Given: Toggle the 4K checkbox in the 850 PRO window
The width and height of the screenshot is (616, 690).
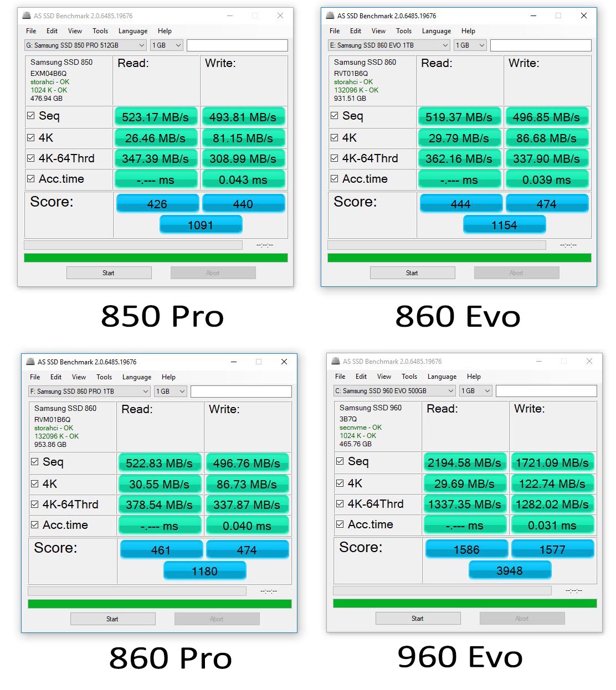Looking at the screenshot, I should [31, 137].
